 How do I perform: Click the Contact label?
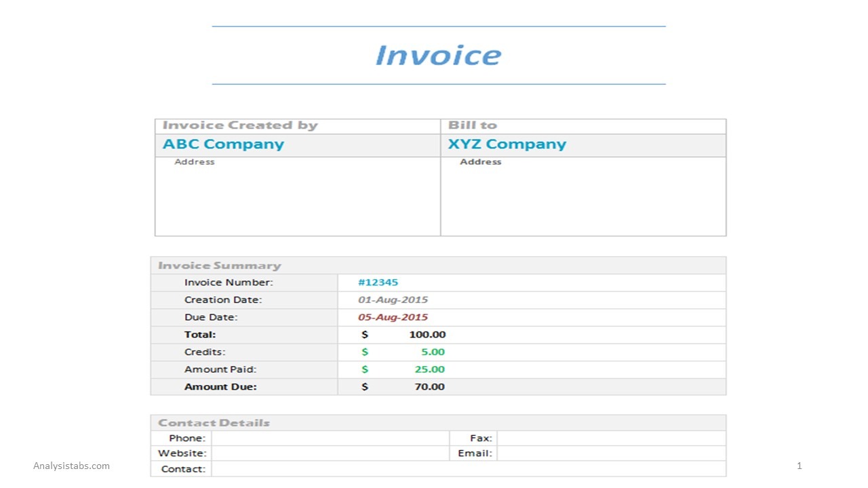pos(183,469)
